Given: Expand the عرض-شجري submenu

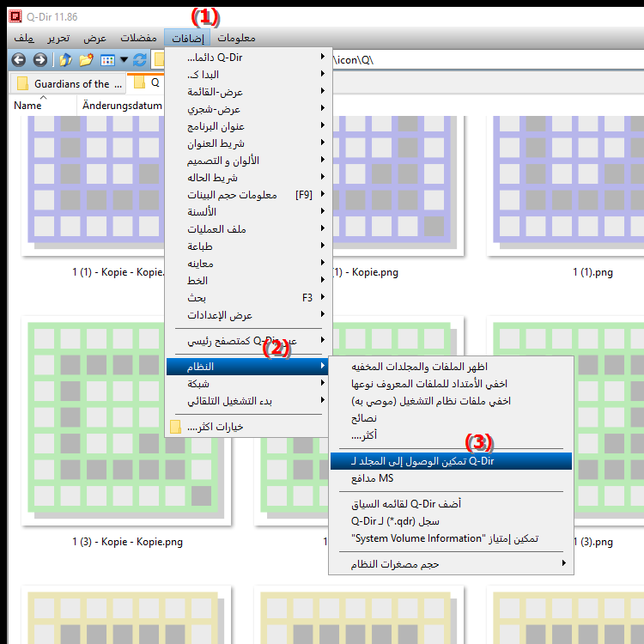Looking at the screenshot, I should pos(248,109).
